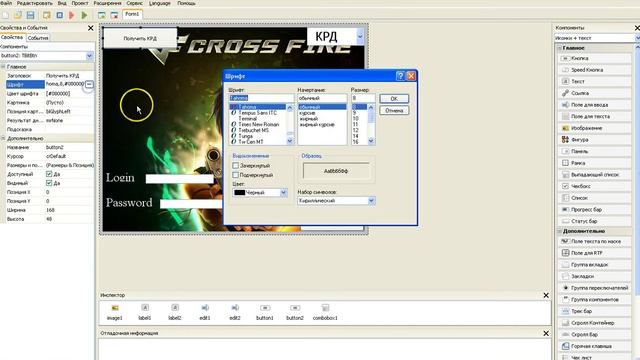This screenshot has width=640, height=360.
Task: Pick the Кнопка component from palette
Action: click(x=594, y=58)
